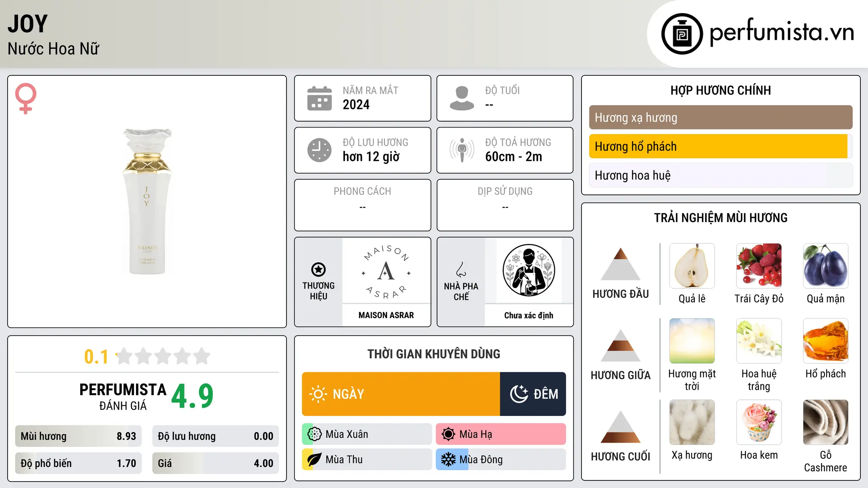The width and height of the screenshot is (868, 488).
Task: Click the JOY perfume title
Action: coord(28,24)
